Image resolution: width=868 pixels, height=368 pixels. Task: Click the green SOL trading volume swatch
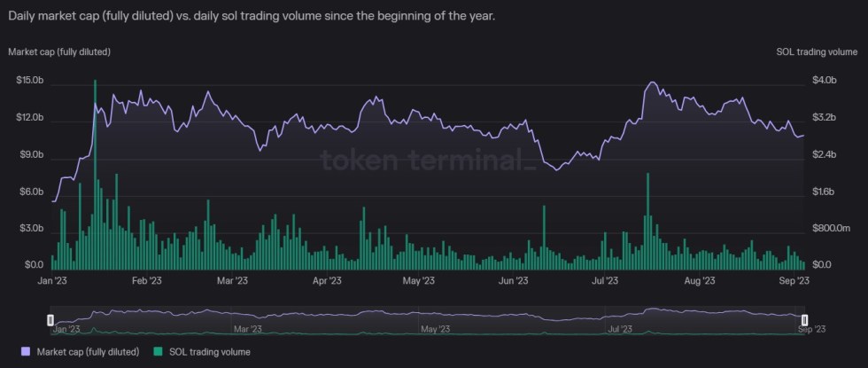[x=159, y=352]
